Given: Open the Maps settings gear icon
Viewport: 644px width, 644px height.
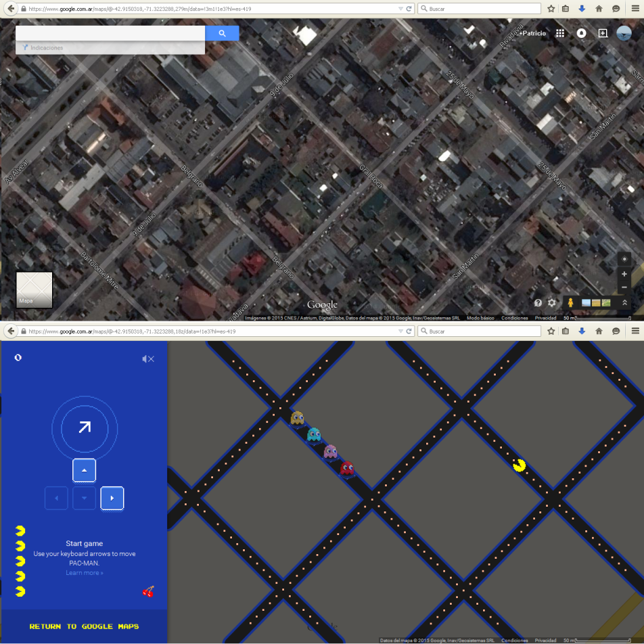Looking at the screenshot, I should point(551,302).
